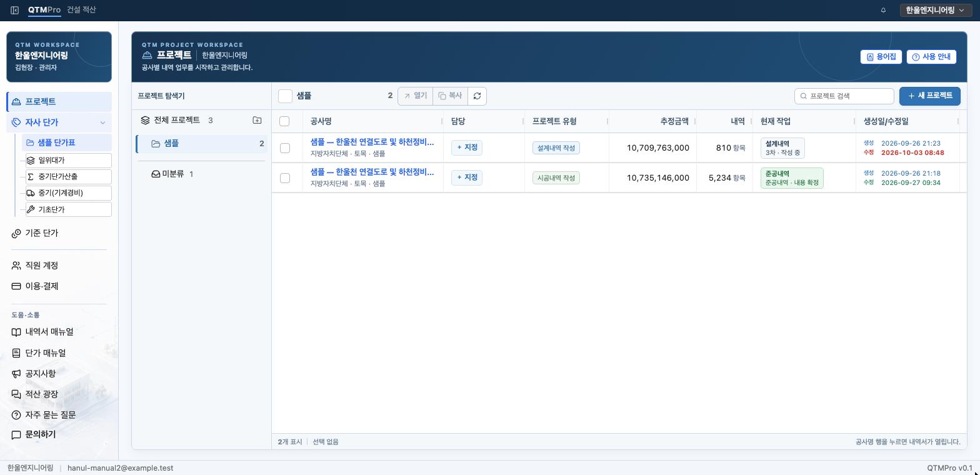
Task: Click the 복사 copy button
Action: [450, 96]
